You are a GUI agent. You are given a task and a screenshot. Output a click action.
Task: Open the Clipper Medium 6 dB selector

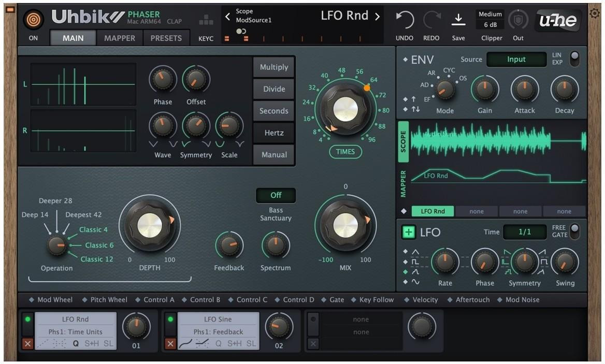[x=491, y=19]
